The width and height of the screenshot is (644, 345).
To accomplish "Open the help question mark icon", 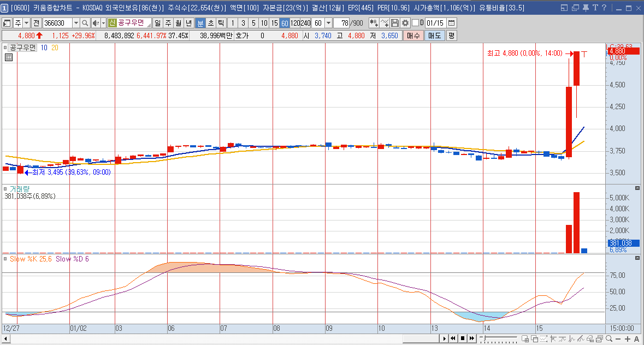I will (x=604, y=8).
